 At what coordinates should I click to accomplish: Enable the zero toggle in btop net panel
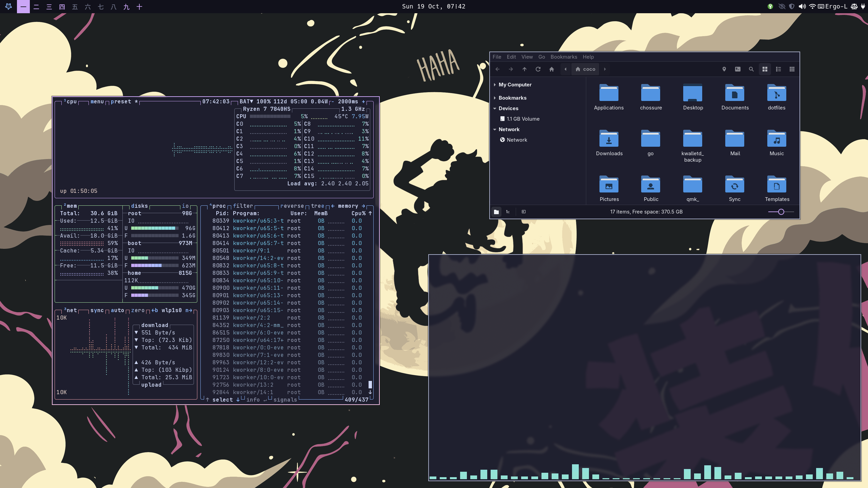click(137, 310)
